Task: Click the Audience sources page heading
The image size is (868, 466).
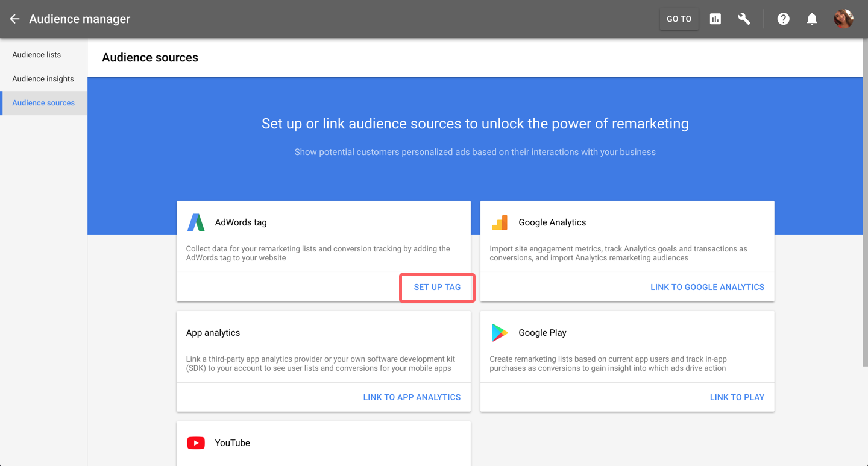Action: click(x=150, y=58)
